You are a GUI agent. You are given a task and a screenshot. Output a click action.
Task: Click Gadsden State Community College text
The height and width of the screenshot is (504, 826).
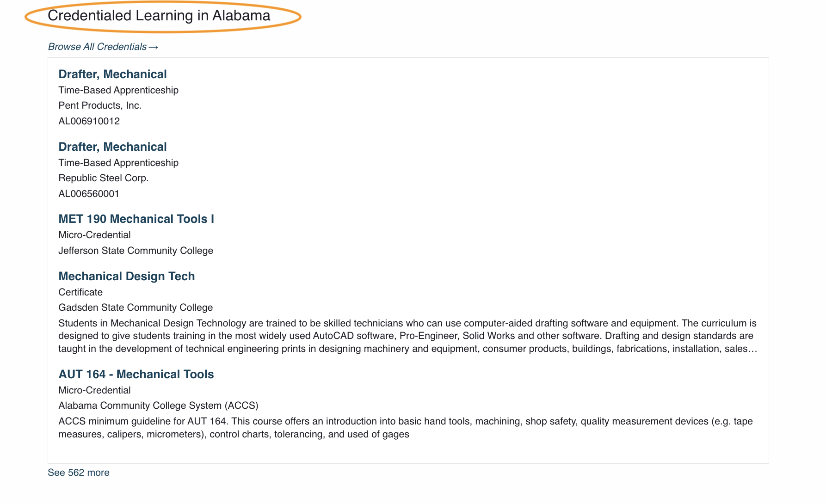[136, 307]
